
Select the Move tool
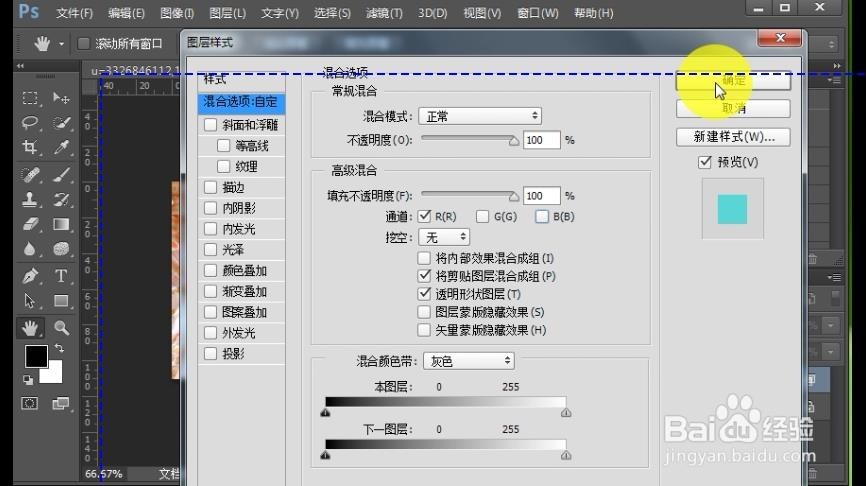point(61,98)
